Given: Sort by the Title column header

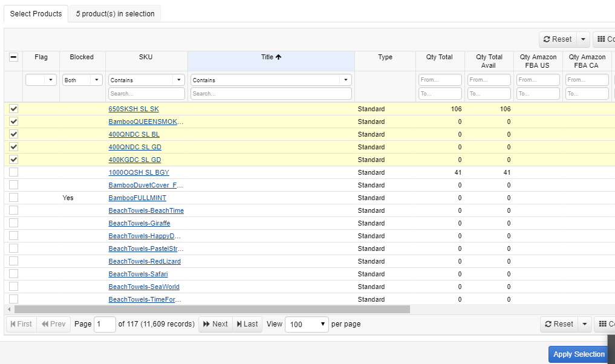Looking at the screenshot, I should point(271,57).
